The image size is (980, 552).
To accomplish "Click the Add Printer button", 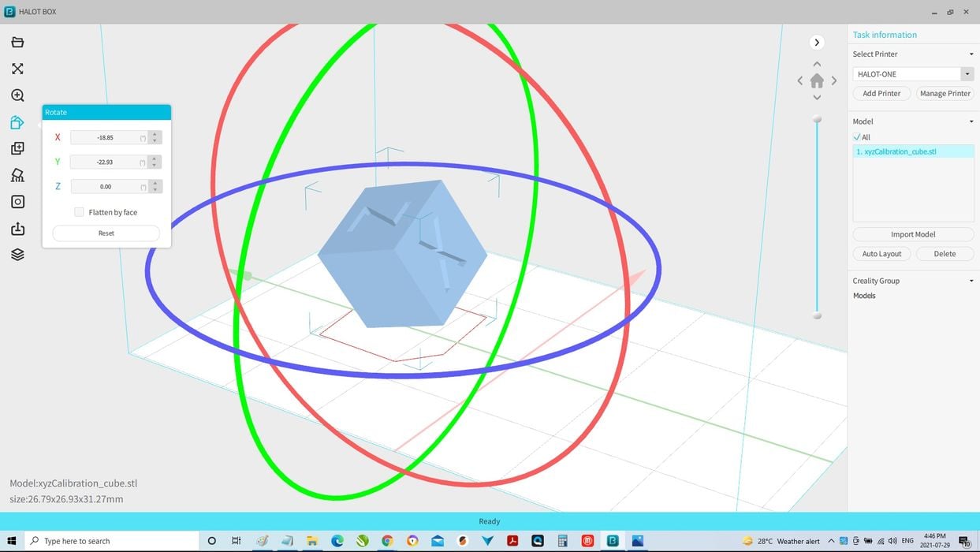I will coord(881,93).
